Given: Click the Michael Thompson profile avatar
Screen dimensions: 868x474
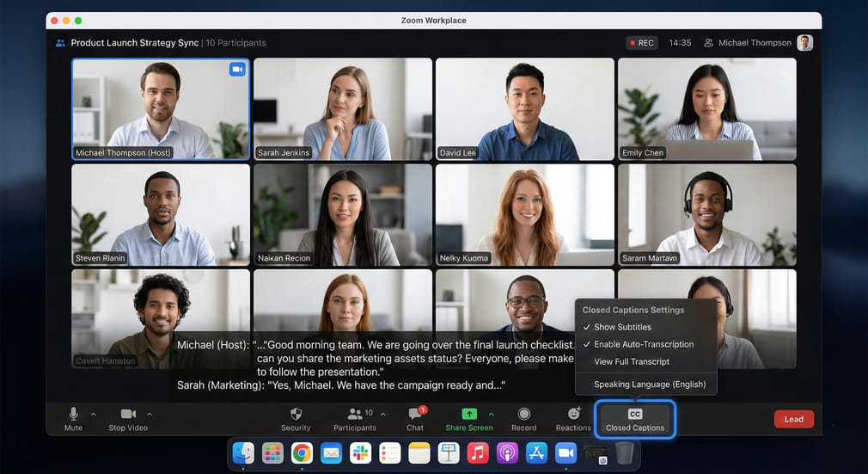Looking at the screenshot, I should coord(805,43).
